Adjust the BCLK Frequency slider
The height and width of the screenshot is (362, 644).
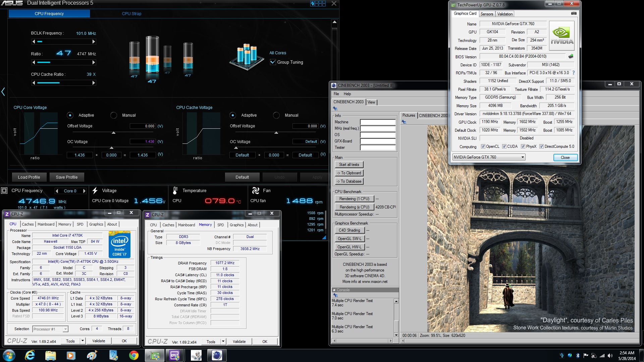coord(64,42)
